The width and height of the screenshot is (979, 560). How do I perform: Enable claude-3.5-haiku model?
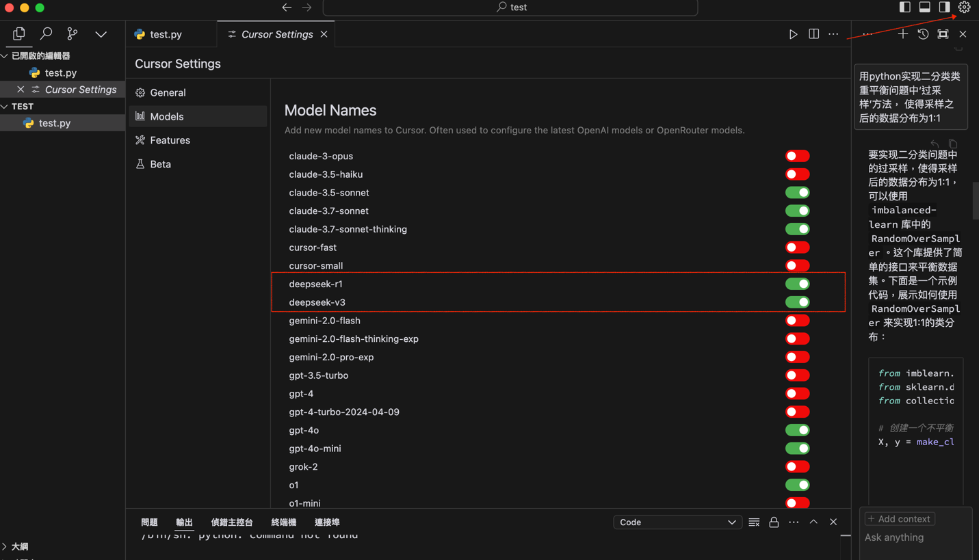[797, 174]
